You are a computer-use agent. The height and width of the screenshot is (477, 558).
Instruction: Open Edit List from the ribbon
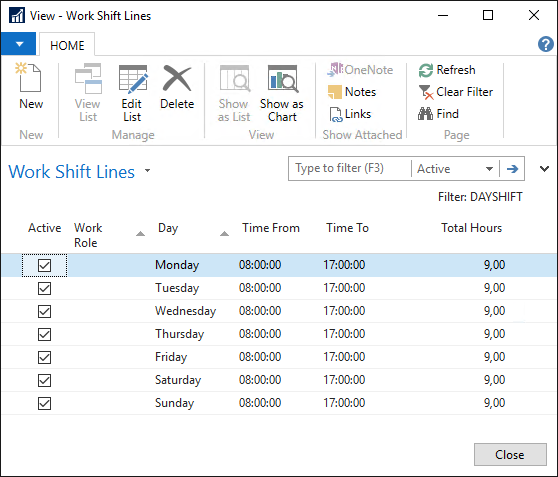point(133,79)
